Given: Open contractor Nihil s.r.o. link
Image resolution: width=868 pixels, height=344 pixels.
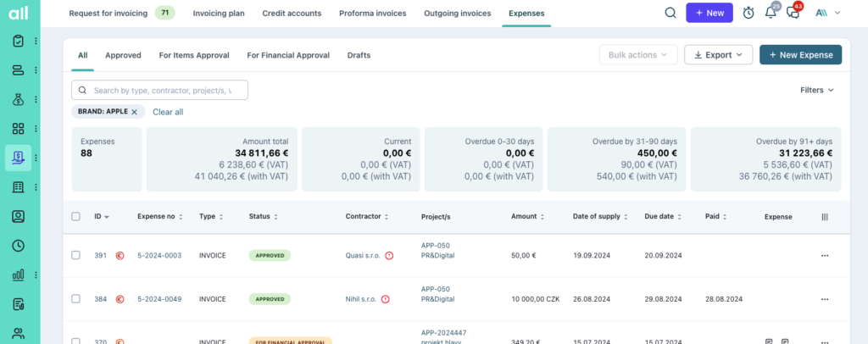Looking at the screenshot, I should click(x=361, y=299).
